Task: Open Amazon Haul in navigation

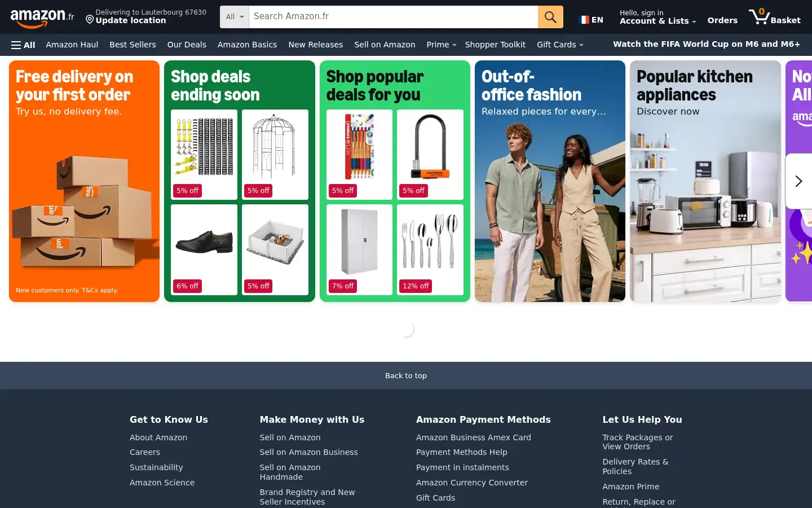Action: [72, 45]
